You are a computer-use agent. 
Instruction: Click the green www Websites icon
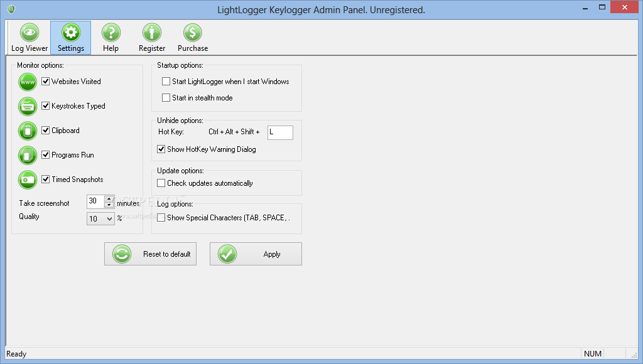[x=28, y=82]
